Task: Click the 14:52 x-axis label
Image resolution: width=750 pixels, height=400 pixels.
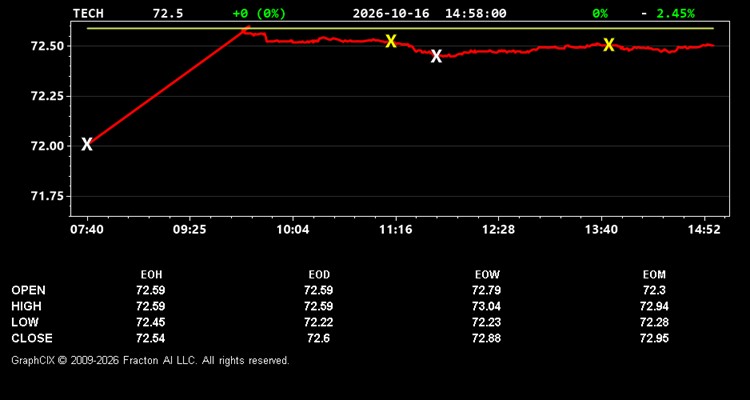Action: tap(704, 230)
